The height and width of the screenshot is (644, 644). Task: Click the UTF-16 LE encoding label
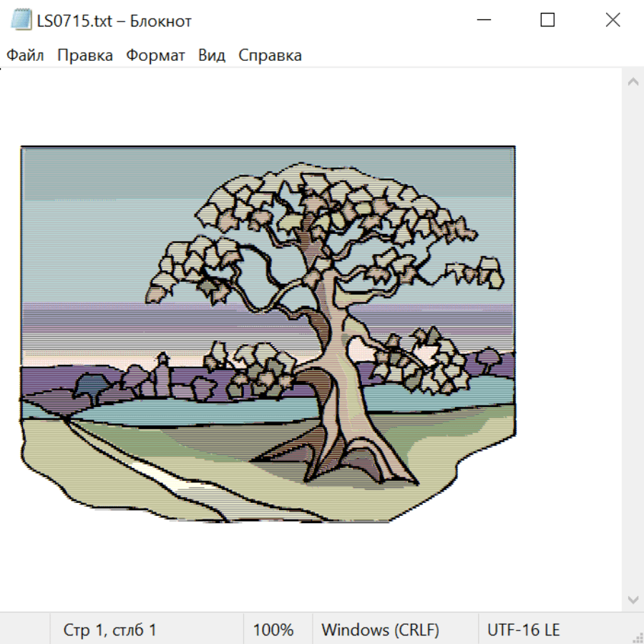[523, 630]
